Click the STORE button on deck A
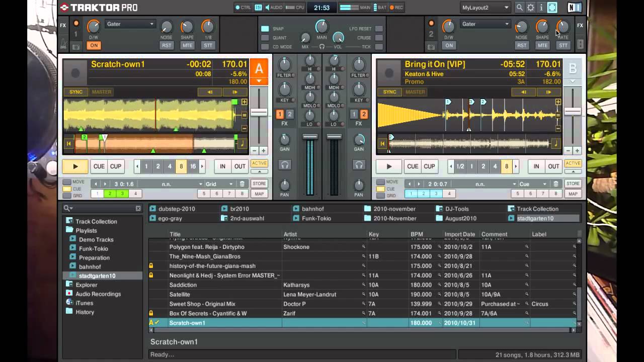The width and height of the screenshot is (644, 362). tap(259, 184)
